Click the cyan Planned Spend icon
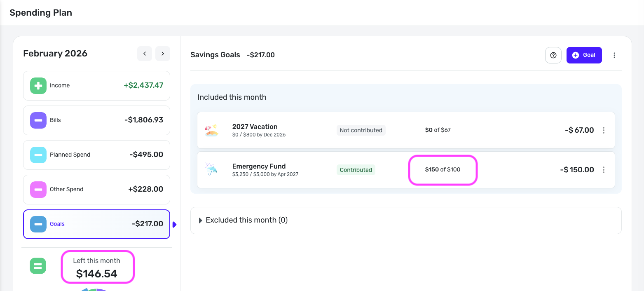 pos(38,155)
